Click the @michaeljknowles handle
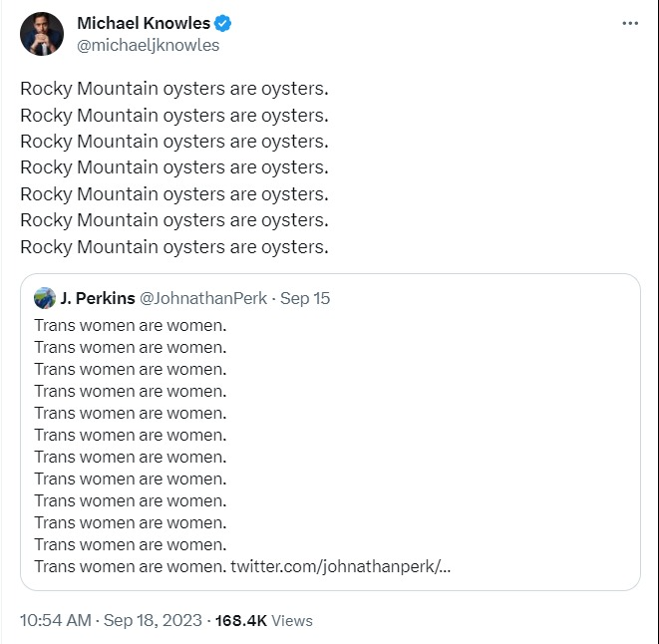659x644 pixels. tap(149, 45)
